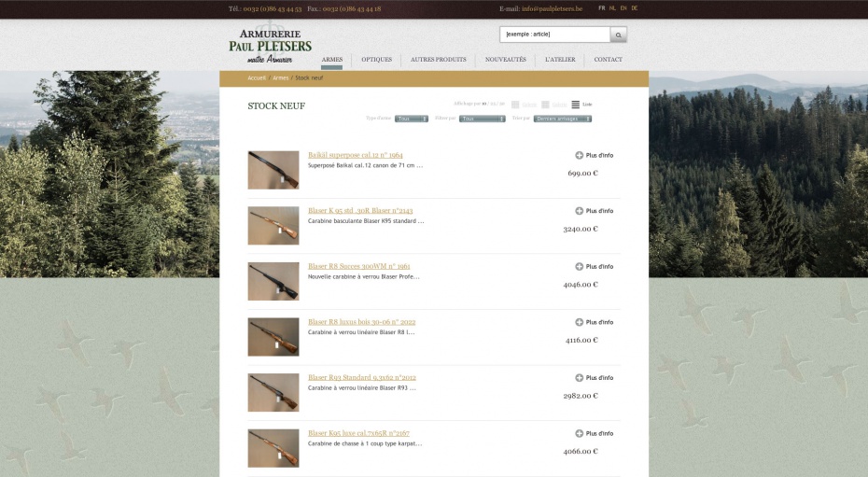Open Blaser R93 Standard 9,3x62 title link

coord(362,378)
